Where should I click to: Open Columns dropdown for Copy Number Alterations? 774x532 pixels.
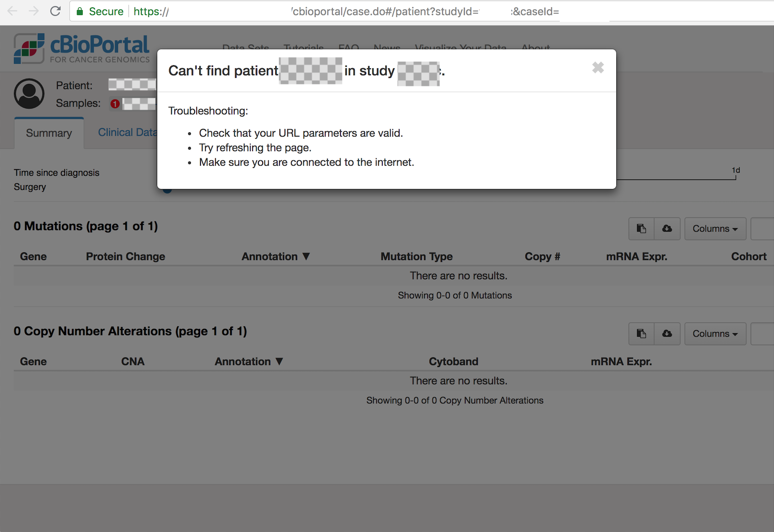[715, 334]
